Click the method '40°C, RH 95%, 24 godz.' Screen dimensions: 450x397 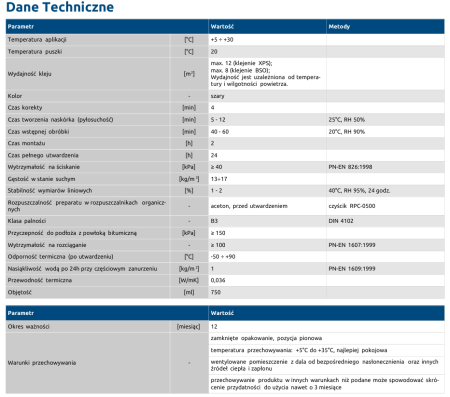[x=359, y=191]
